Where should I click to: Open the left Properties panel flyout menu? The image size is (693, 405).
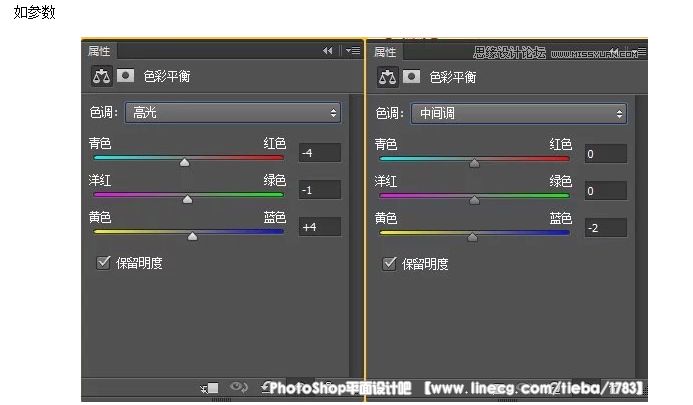pos(353,51)
